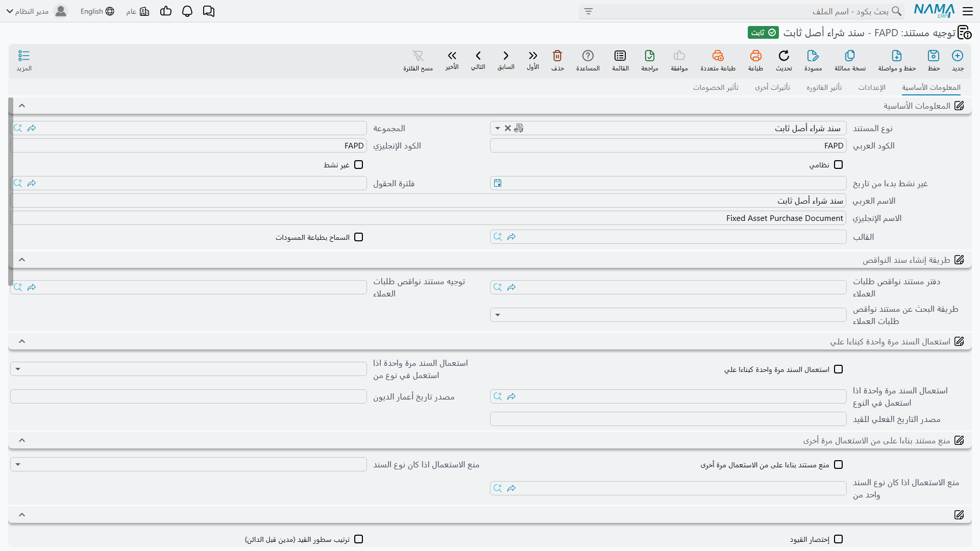The height and width of the screenshot is (551, 980).
Task: Click the نسخة مماثلة (Duplicate) icon
Action: [x=850, y=56]
